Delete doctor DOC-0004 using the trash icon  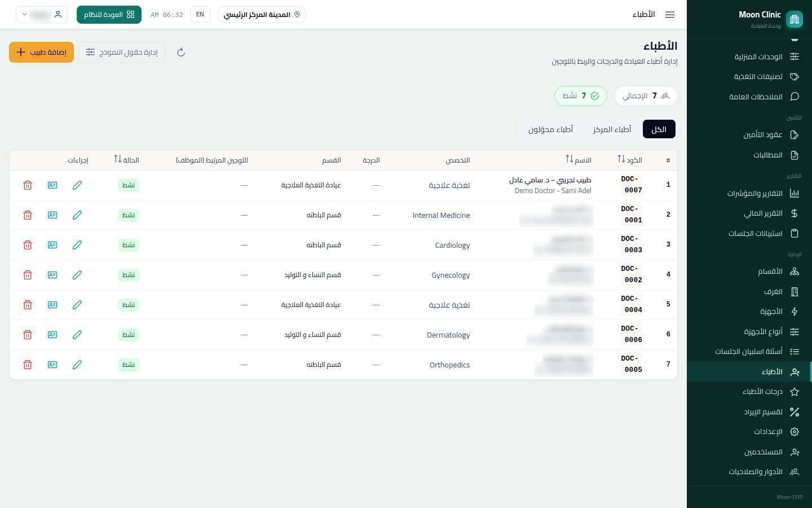click(28, 305)
